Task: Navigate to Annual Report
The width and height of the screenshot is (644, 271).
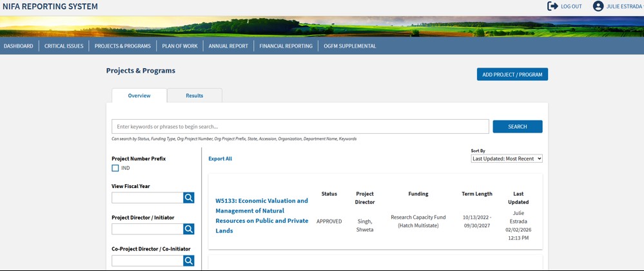Action: pyautogui.click(x=228, y=46)
